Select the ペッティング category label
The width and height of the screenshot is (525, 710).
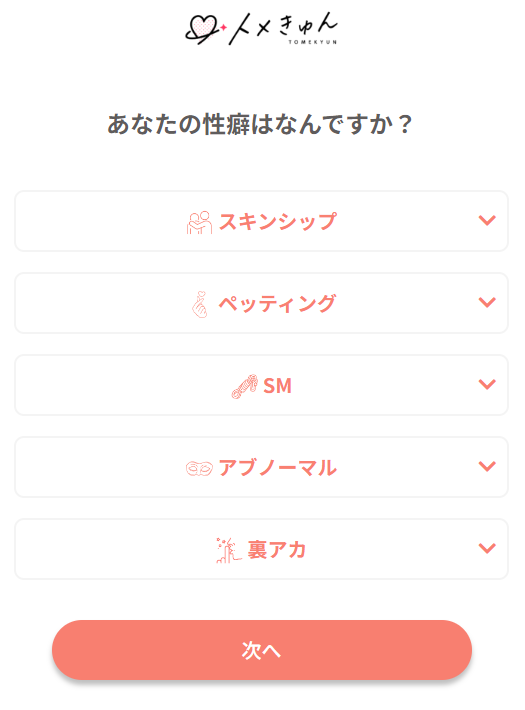[x=277, y=304]
